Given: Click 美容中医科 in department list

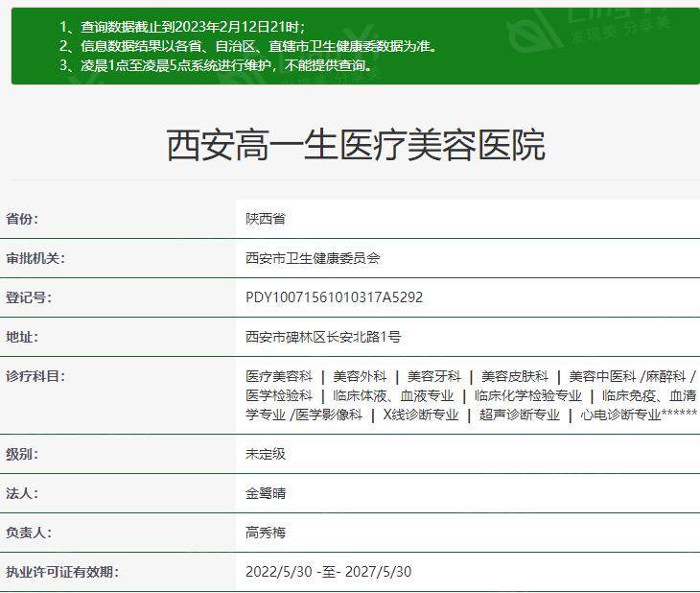Looking at the screenshot, I should click(x=602, y=376).
